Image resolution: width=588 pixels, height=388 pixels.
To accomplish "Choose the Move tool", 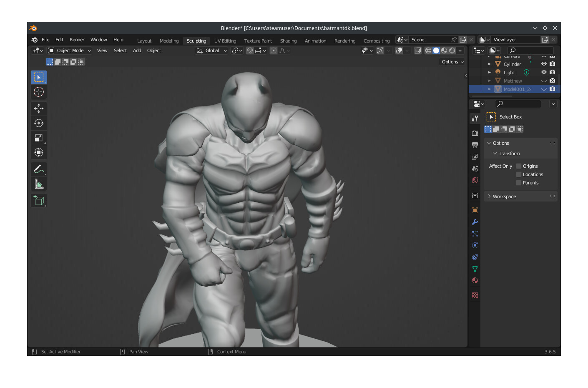I will tap(39, 108).
